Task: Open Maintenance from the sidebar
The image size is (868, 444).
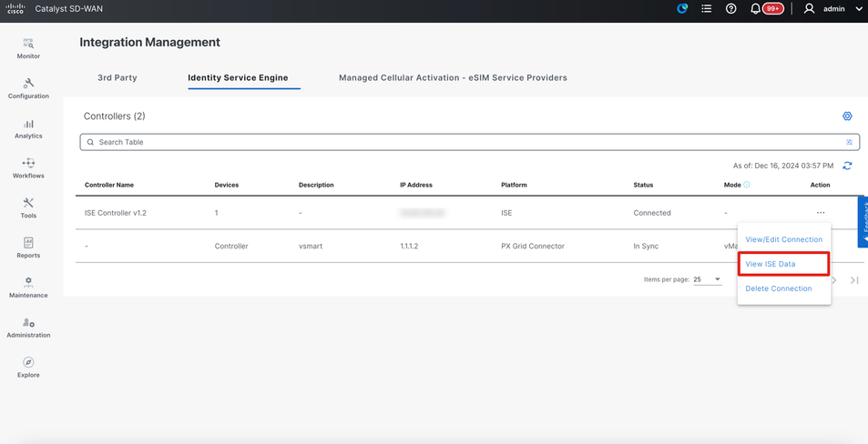Action: 28,288
